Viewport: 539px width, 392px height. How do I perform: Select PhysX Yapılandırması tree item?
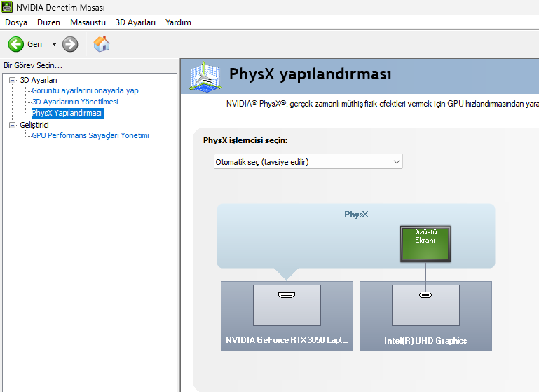coord(68,113)
